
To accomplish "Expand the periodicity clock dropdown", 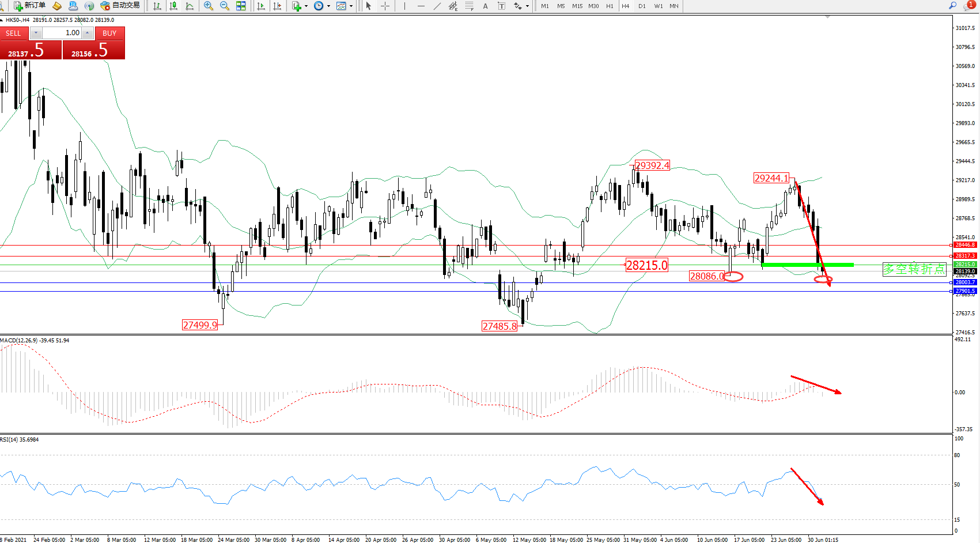I will pyautogui.click(x=328, y=6).
